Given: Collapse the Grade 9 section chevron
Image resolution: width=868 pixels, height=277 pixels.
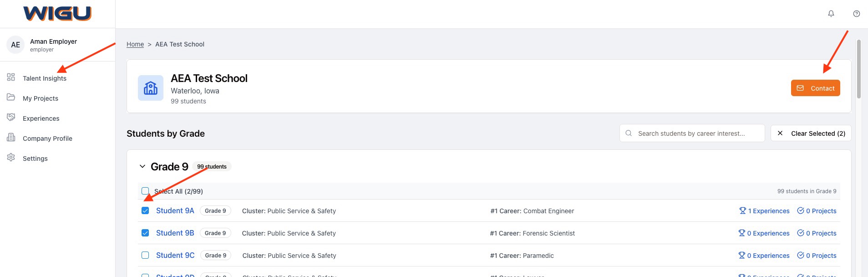Looking at the screenshot, I should click(x=142, y=167).
